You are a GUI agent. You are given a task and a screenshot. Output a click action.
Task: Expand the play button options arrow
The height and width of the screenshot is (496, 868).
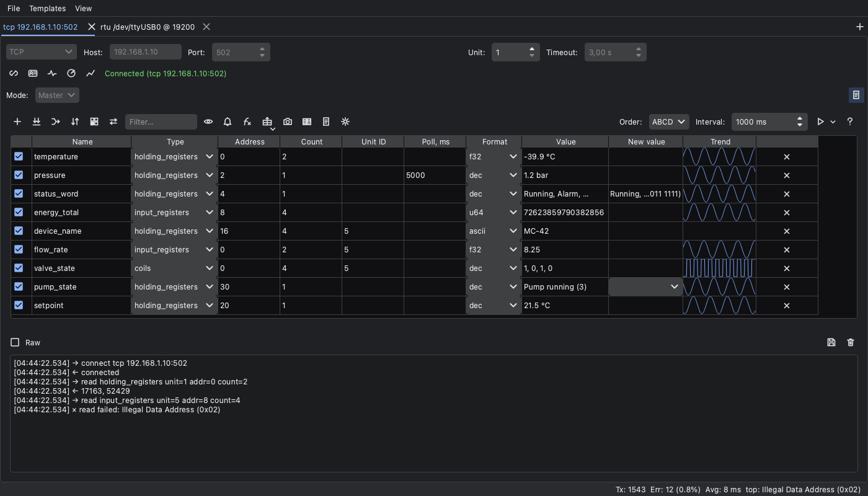click(833, 122)
